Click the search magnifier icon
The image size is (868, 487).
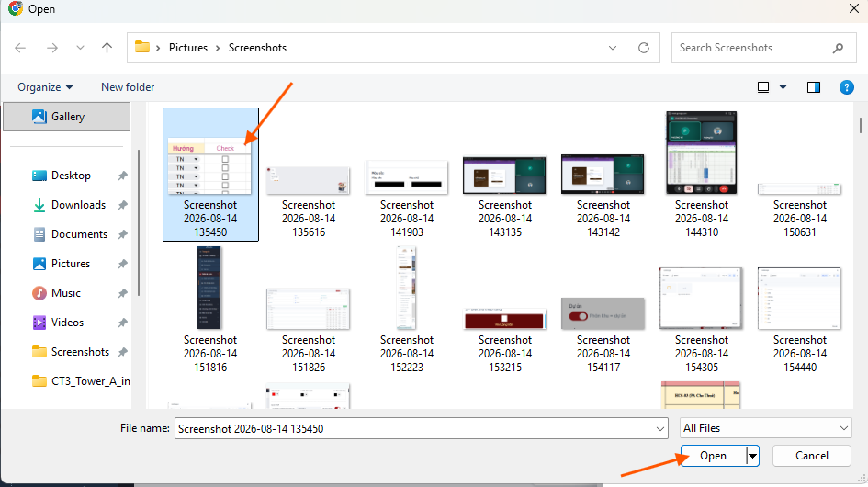[x=838, y=48]
